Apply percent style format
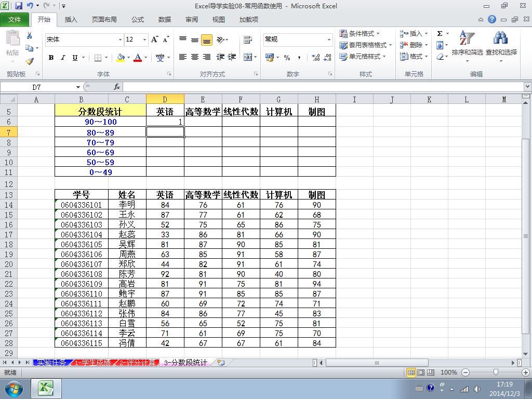The width and height of the screenshot is (532, 399). 287,58
